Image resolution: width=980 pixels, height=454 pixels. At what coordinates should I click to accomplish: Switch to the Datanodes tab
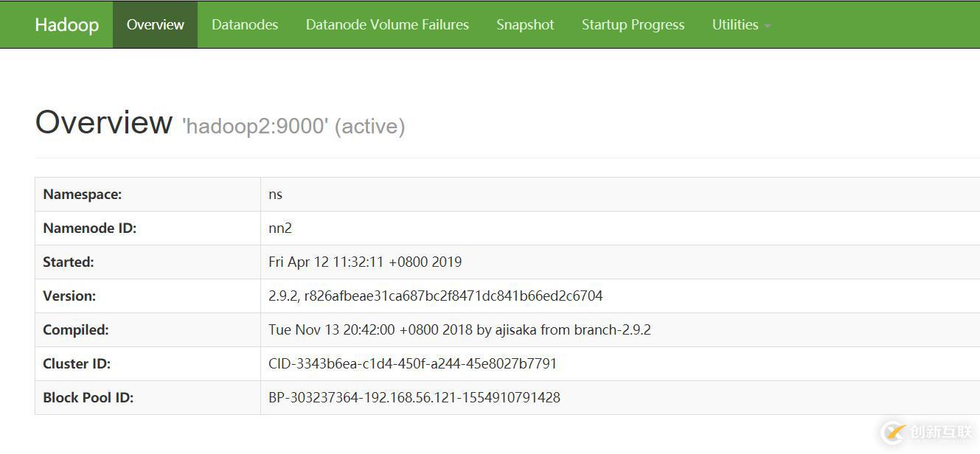pyautogui.click(x=245, y=24)
